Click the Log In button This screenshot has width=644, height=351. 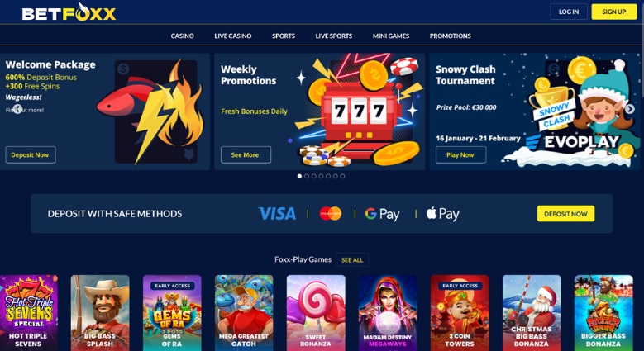tap(569, 12)
